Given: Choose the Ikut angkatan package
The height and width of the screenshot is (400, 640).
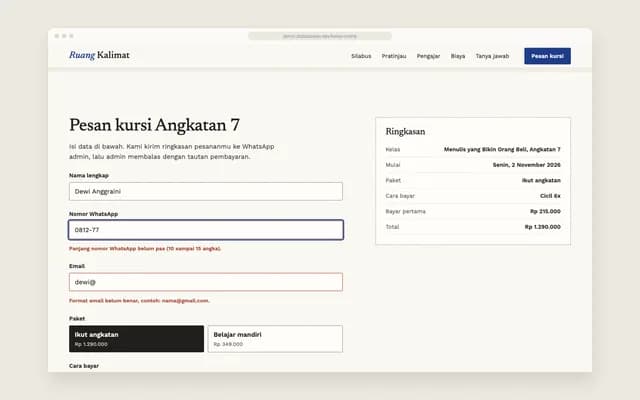Looking at the screenshot, I should click(x=136, y=339).
